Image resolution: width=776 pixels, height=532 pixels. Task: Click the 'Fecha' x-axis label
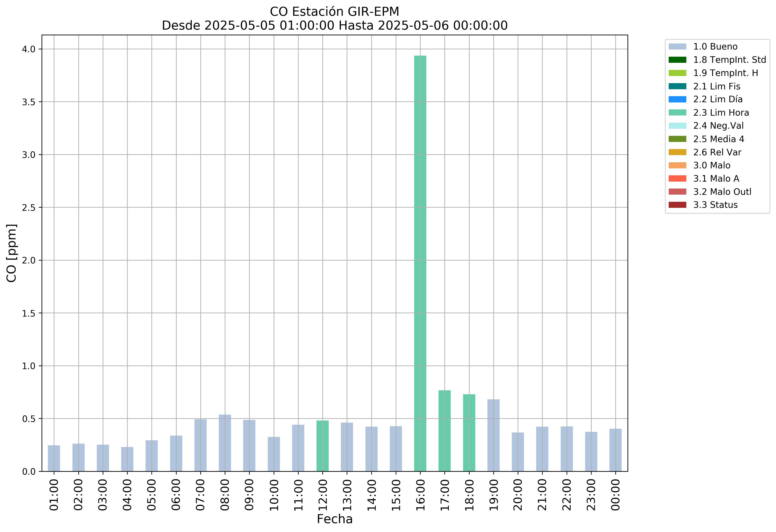[x=335, y=519]
